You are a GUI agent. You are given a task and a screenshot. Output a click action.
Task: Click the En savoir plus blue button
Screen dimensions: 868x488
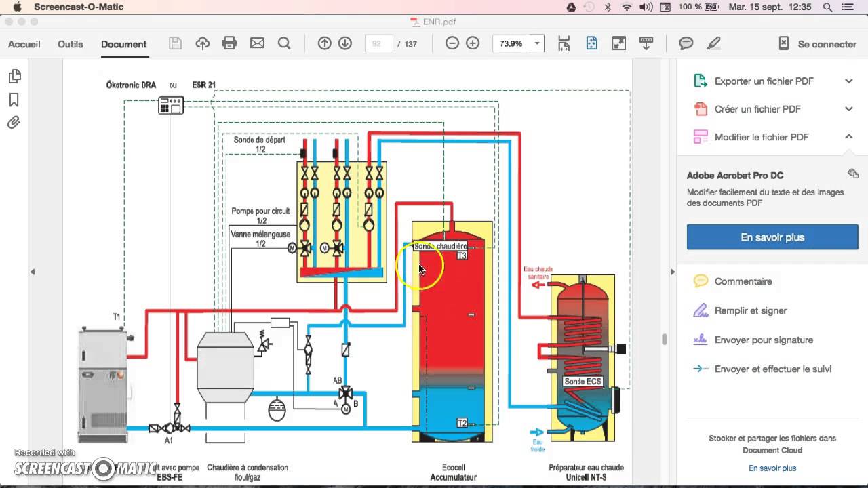772,237
